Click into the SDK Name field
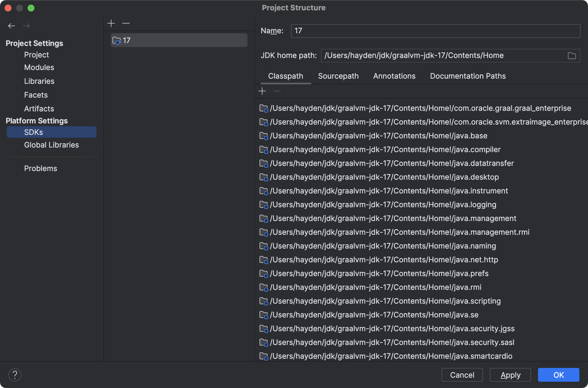 [x=435, y=31]
